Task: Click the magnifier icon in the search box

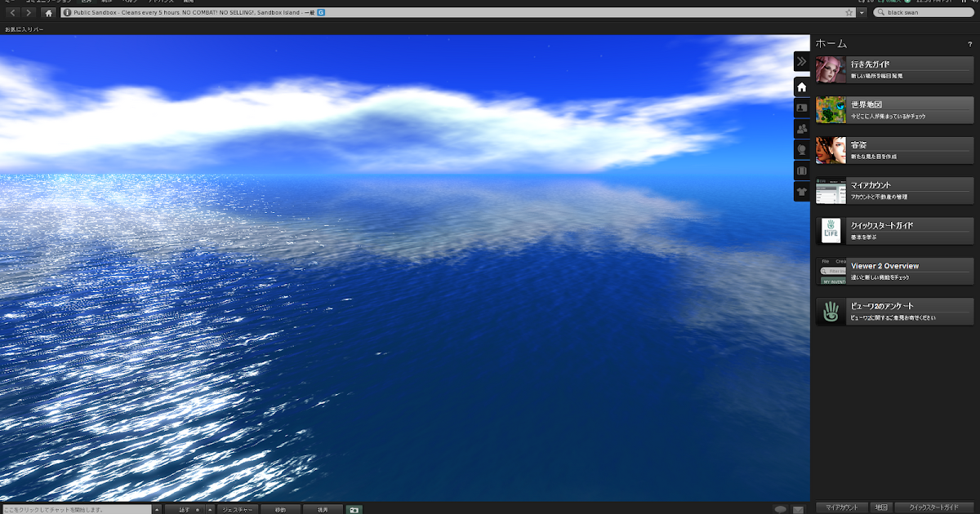Action: tap(880, 13)
